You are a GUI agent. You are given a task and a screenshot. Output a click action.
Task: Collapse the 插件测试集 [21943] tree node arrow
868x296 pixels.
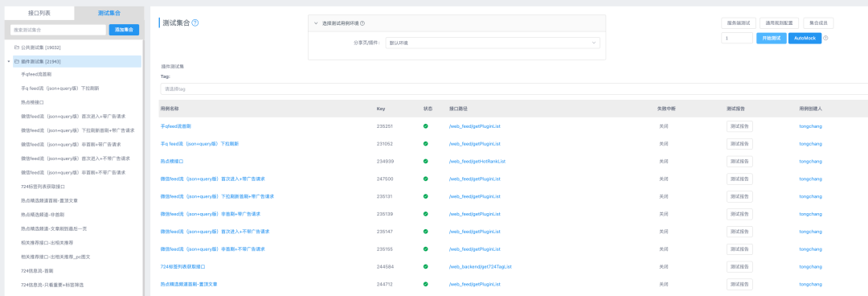(9, 61)
